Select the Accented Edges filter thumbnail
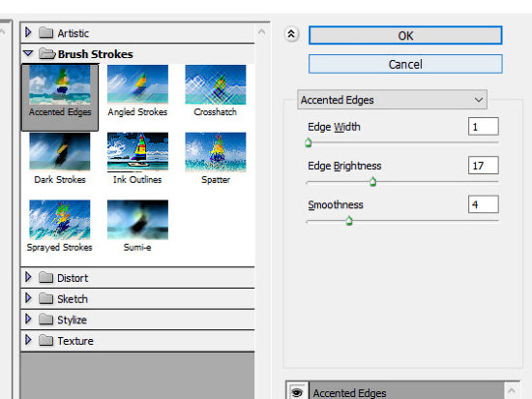 60,84
